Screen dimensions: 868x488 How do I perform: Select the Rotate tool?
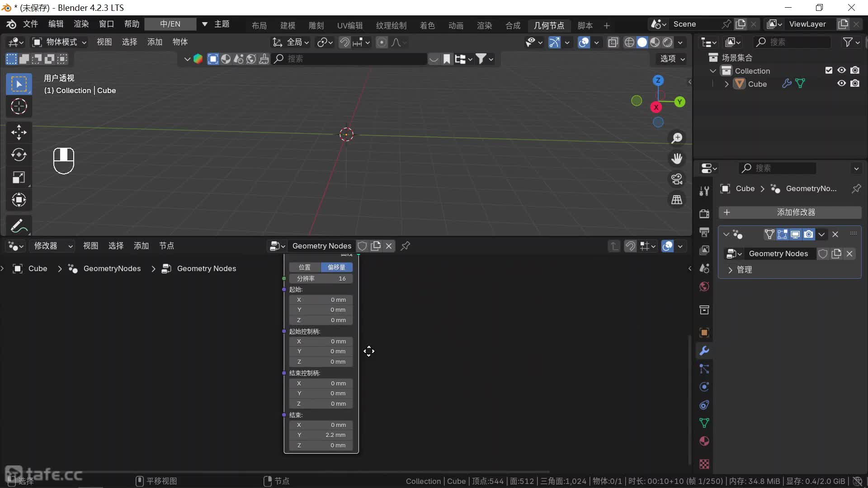click(19, 155)
